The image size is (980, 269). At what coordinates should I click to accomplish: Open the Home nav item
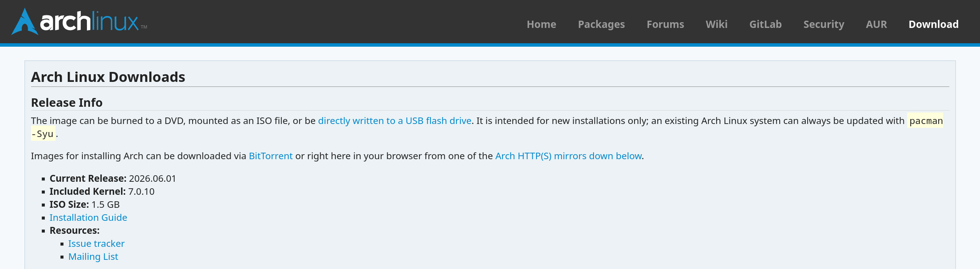click(x=541, y=24)
